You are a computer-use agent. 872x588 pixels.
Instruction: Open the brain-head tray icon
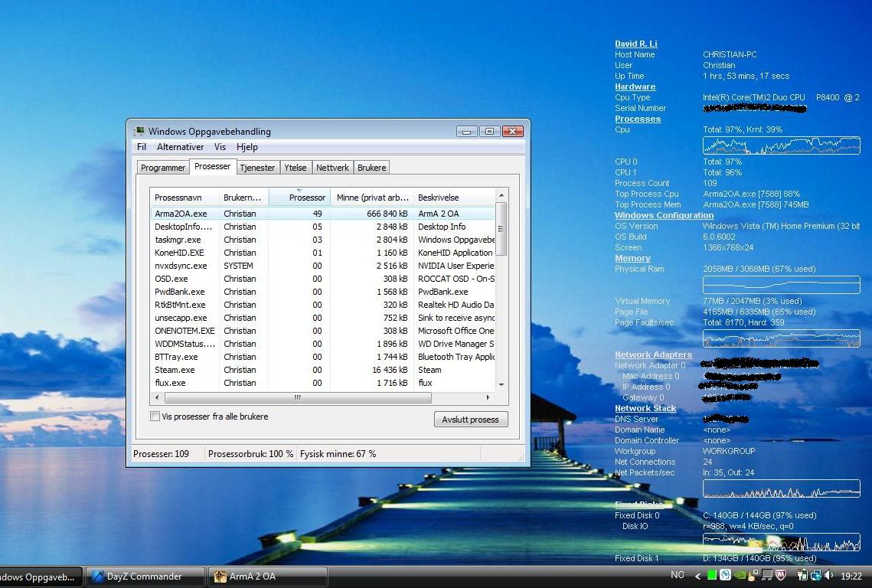725,575
